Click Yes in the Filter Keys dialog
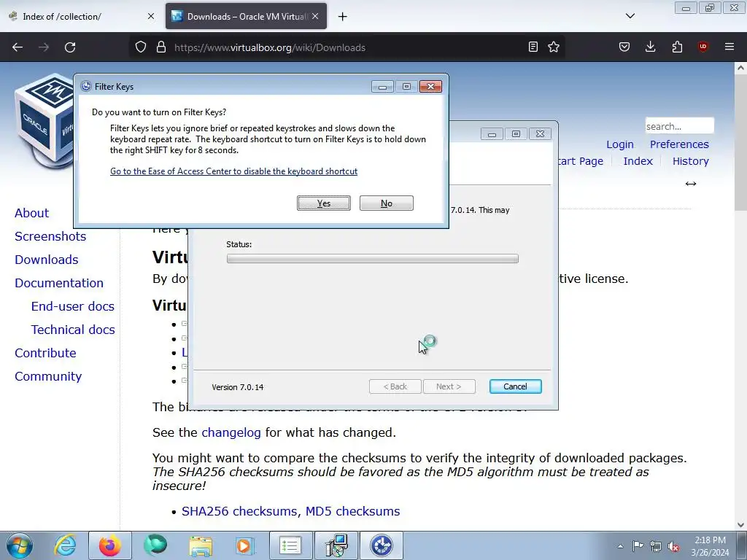 [323, 203]
